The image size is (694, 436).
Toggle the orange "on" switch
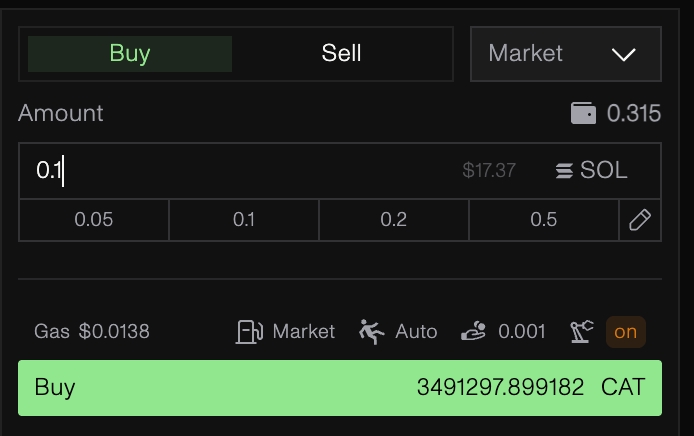point(626,331)
